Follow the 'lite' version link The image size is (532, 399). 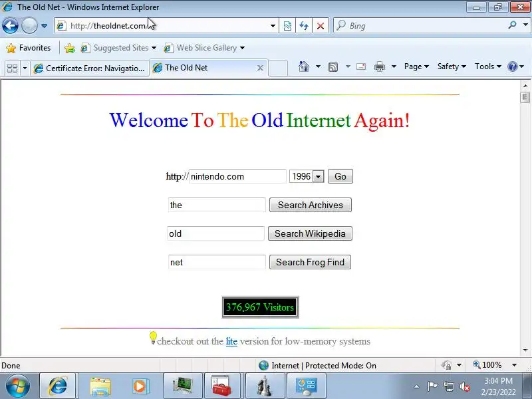pos(231,341)
